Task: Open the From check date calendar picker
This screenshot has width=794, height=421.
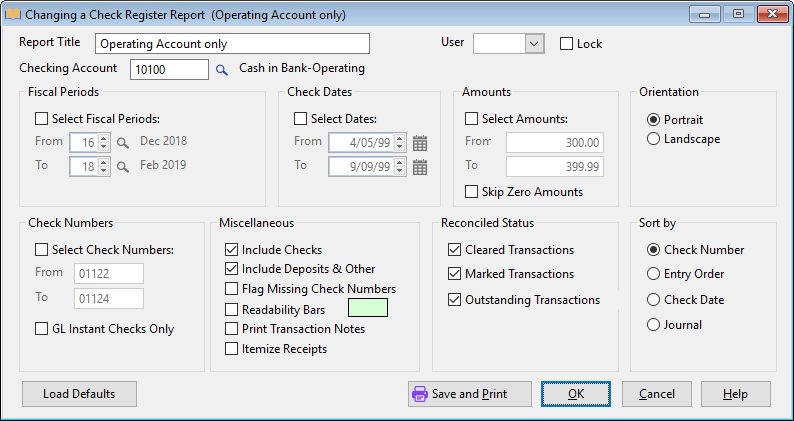Action: click(x=420, y=143)
